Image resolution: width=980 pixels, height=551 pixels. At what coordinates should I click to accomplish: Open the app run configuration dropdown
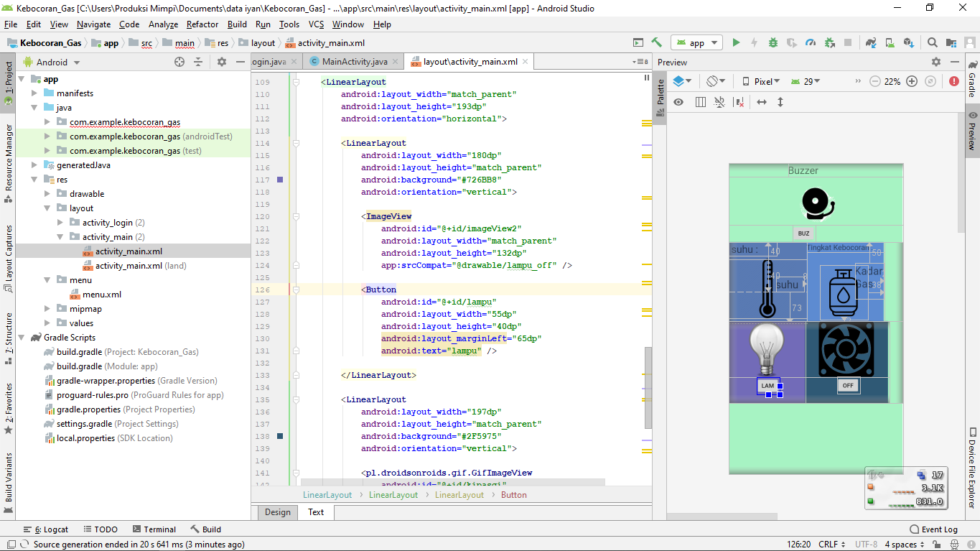point(696,43)
